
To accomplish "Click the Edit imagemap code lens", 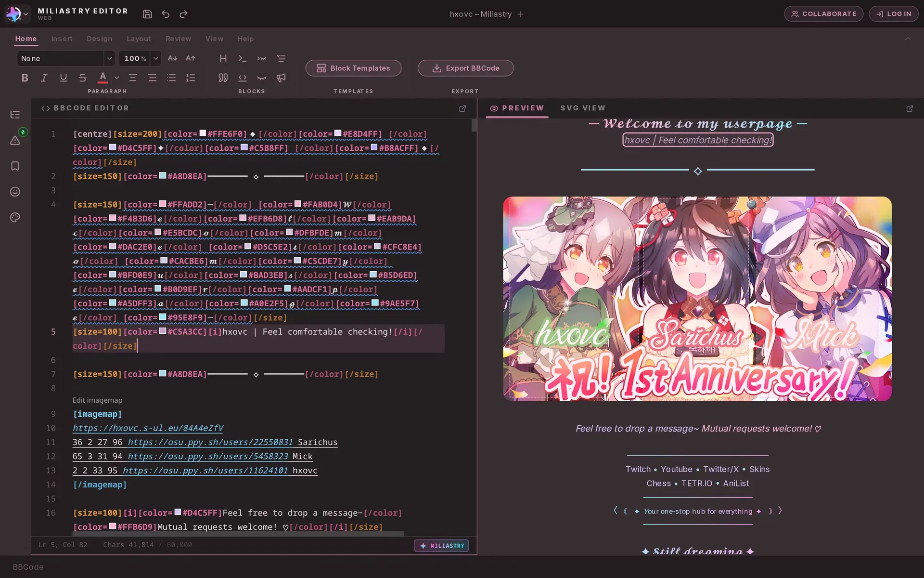I will click(x=97, y=400).
